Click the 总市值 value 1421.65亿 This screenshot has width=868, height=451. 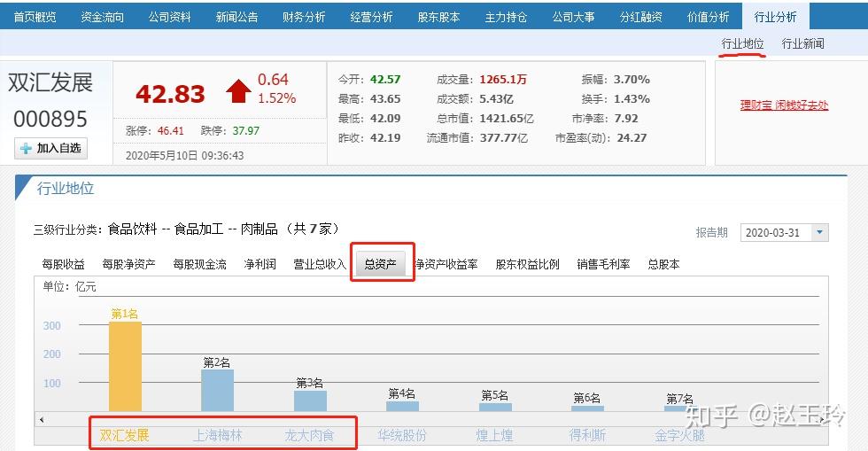coord(507,119)
